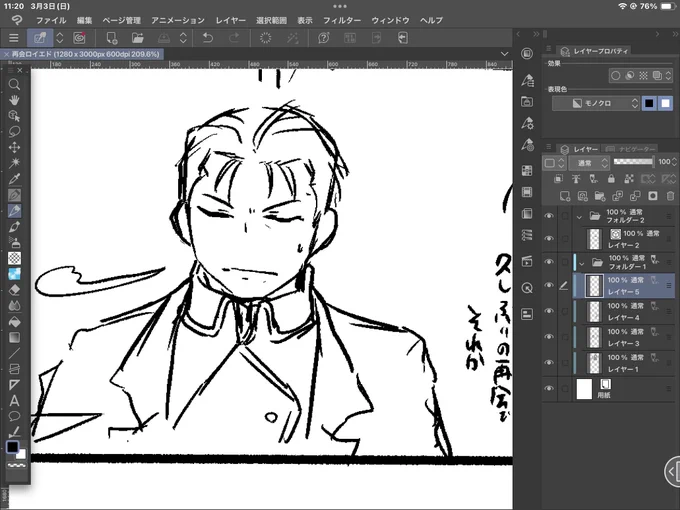Click the New raster layer icon
Screen dimensions: 680x510
click(x=565, y=196)
